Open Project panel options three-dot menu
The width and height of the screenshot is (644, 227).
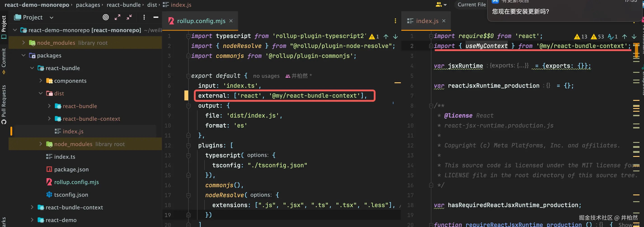[x=144, y=17]
